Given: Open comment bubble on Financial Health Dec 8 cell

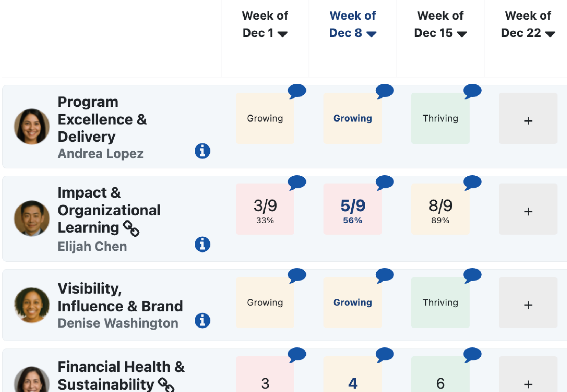Looking at the screenshot, I should coord(384,354).
